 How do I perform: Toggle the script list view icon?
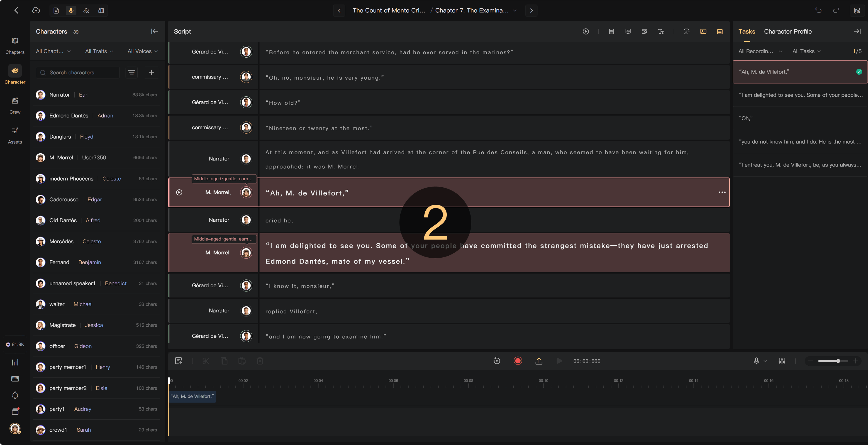[720, 31]
